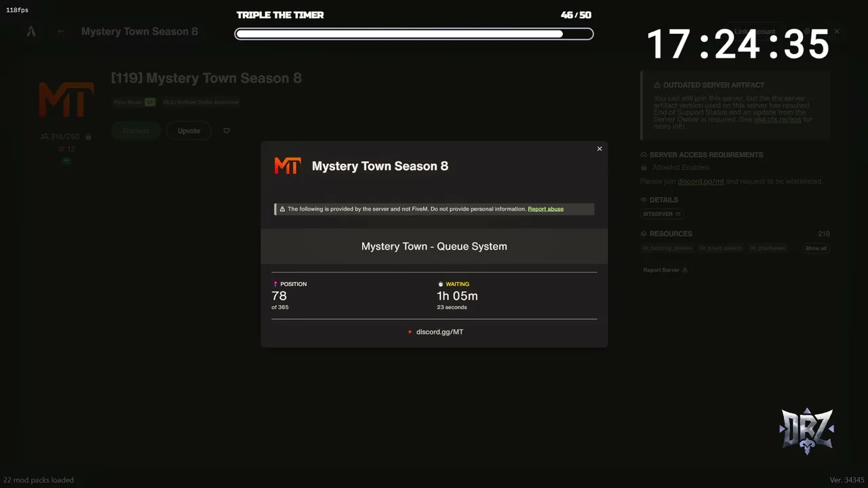868x488 pixels.
Task: Click the 'of 365' queue total text
Action: 280,308
